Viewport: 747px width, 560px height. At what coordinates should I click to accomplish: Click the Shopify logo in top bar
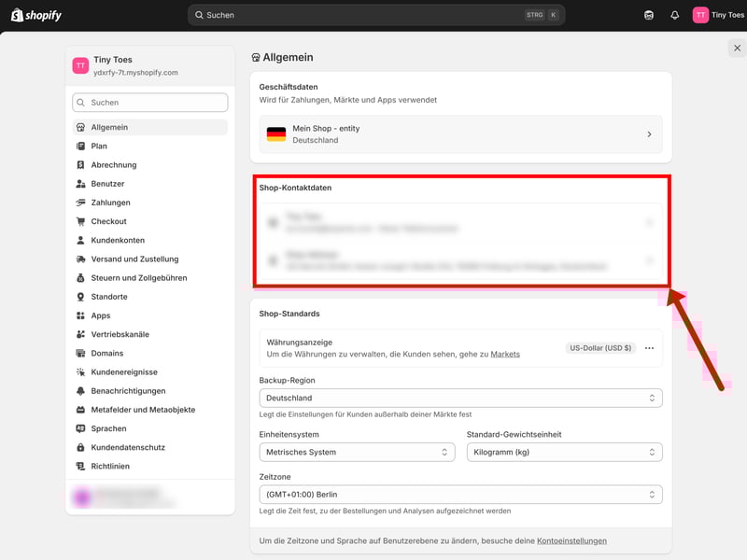(x=37, y=15)
